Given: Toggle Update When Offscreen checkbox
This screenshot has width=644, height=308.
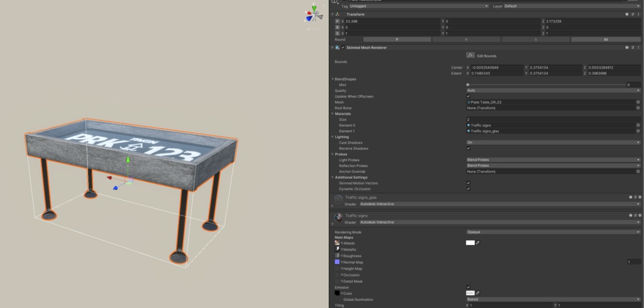Looking at the screenshot, I should pos(468,96).
